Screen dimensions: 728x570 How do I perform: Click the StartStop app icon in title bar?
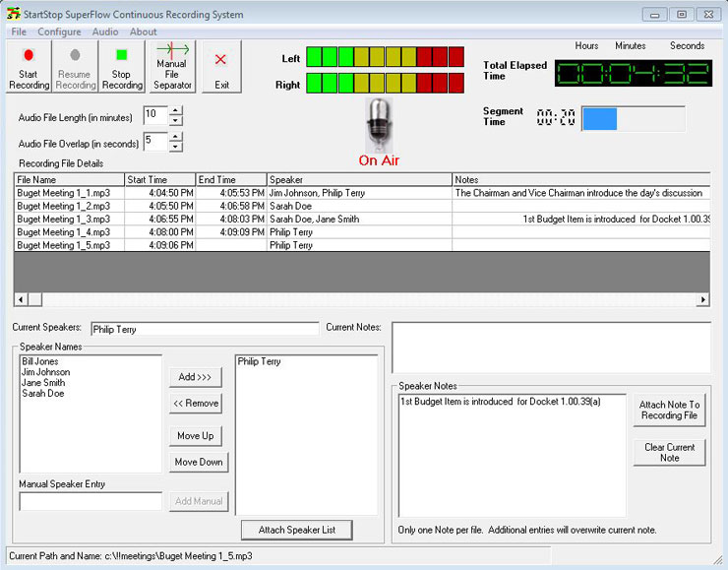(14, 14)
